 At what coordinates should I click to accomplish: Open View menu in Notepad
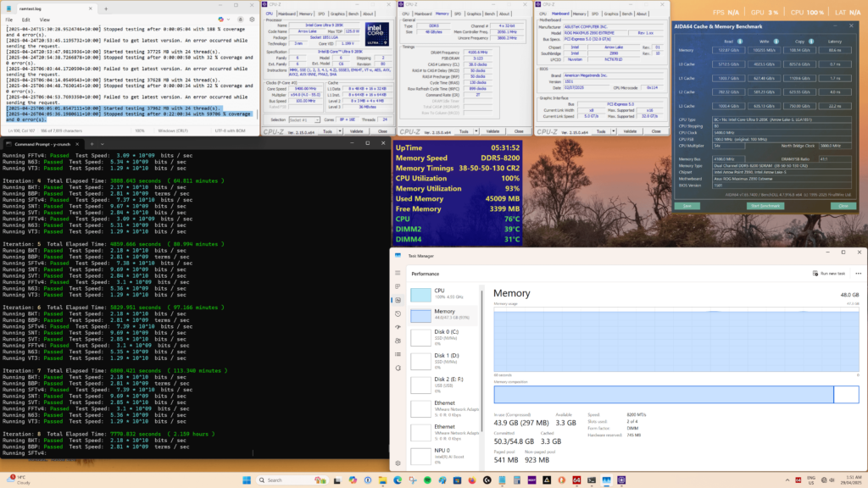point(44,19)
